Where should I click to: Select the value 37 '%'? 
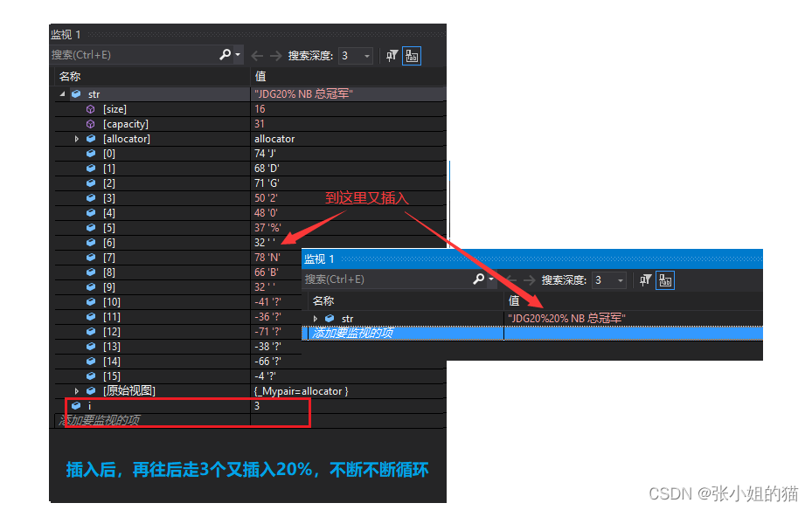tap(267, 228)
